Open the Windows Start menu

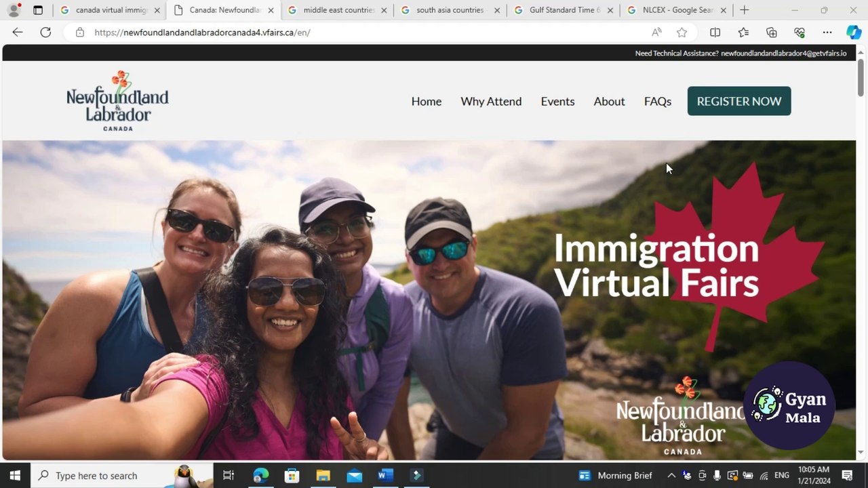(x=15, y=475)
